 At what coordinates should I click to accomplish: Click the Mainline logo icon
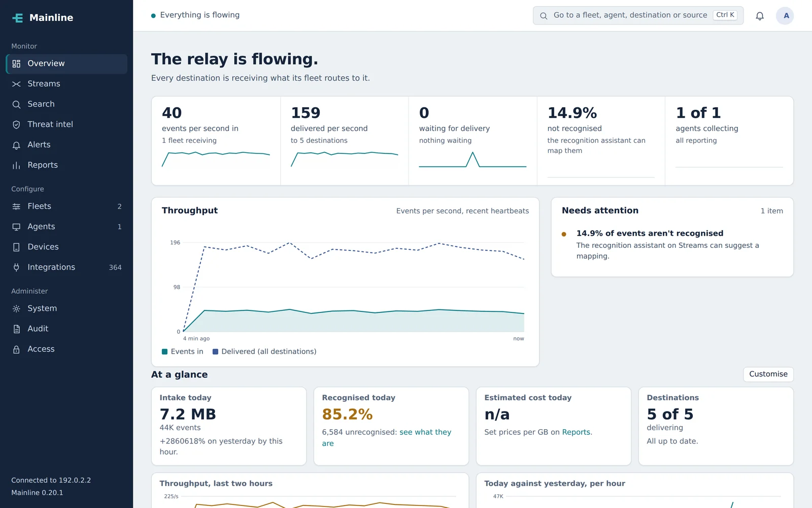click(17, 18)
